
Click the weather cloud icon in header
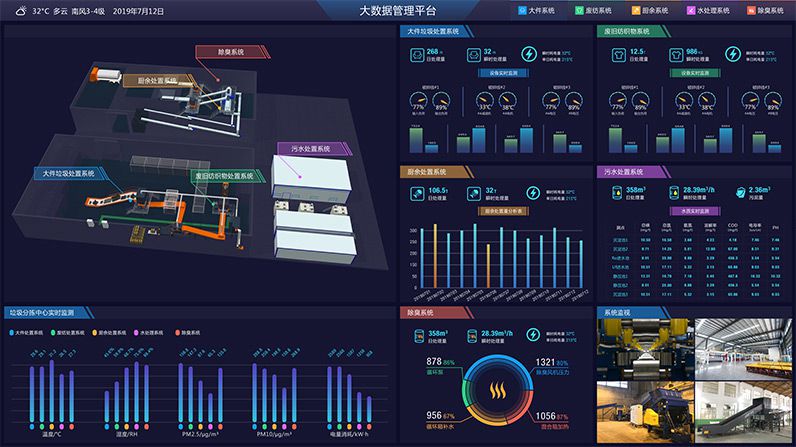point(14,11)
